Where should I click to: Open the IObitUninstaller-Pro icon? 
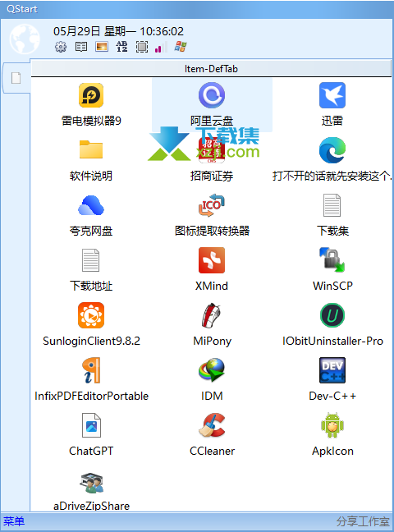(332, 315)
